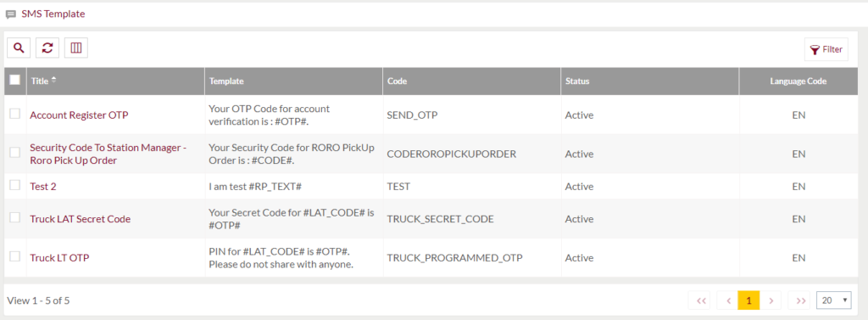Open the column chooser icon
Screen dimensions: 868x320
coord(76,48)
